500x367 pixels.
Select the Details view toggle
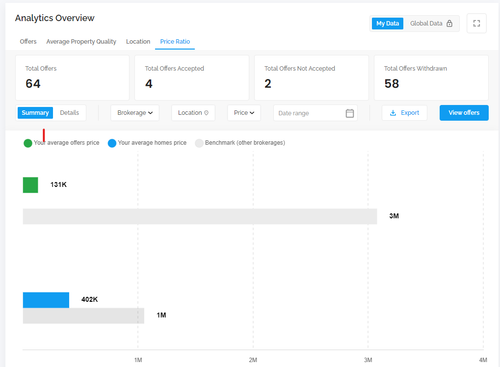coord(69,113)
